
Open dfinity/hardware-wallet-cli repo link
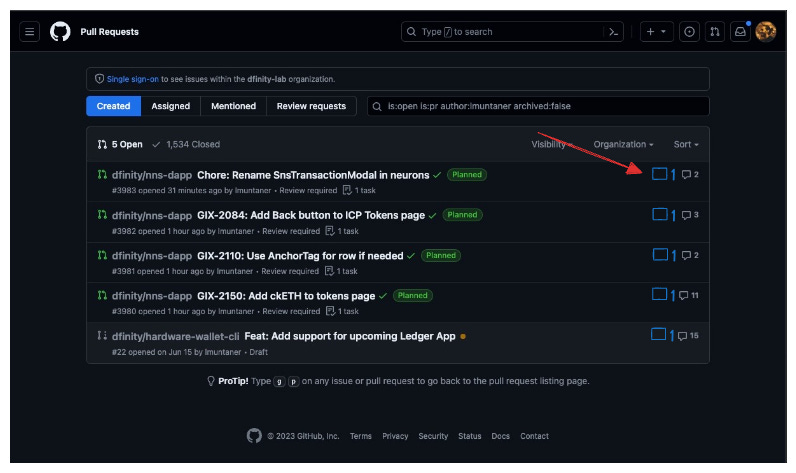point(175,336)
